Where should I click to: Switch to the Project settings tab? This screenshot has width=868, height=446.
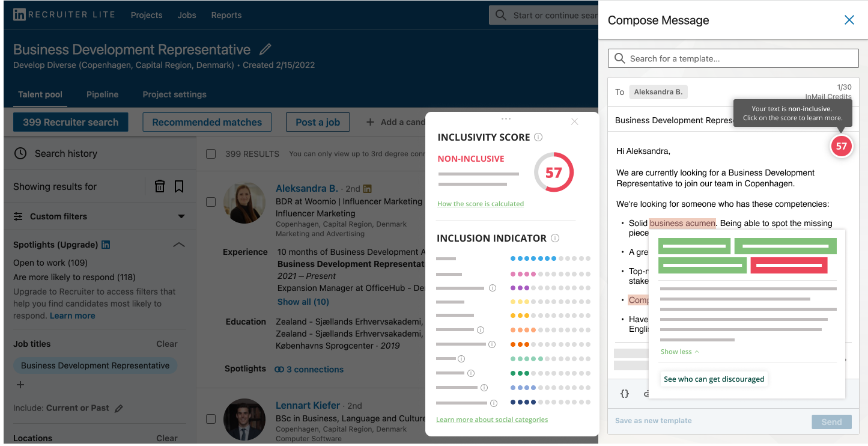[175, 94]
